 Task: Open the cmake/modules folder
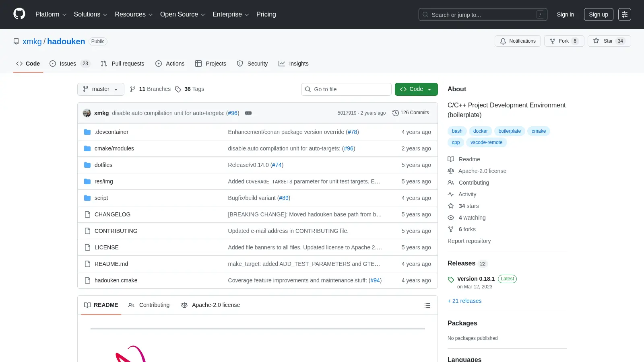[114, 148]
